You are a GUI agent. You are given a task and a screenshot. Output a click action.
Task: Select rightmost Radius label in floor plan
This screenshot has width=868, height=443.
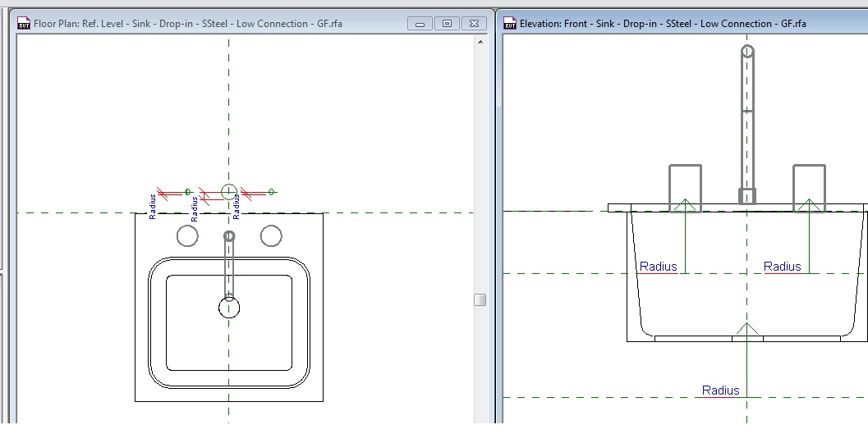pyautogui.click(x=236, y=207)
